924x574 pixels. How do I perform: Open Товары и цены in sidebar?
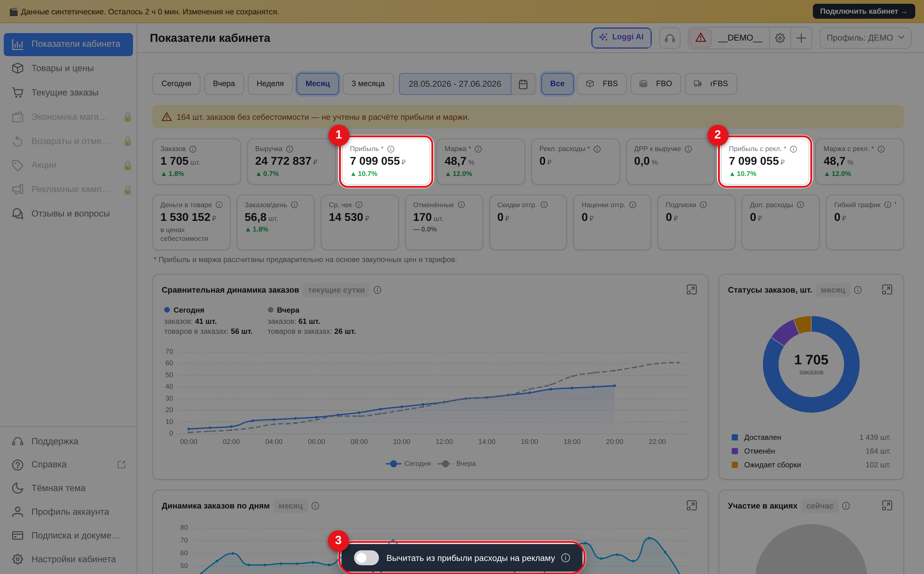(x=62, y=68)
